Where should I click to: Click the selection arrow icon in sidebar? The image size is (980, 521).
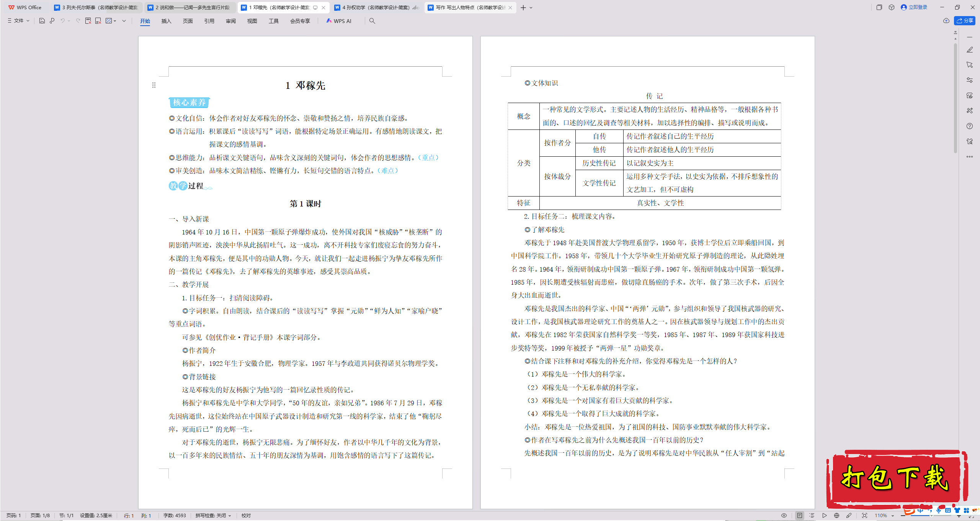pyautogui.click(x=970, y=65)
